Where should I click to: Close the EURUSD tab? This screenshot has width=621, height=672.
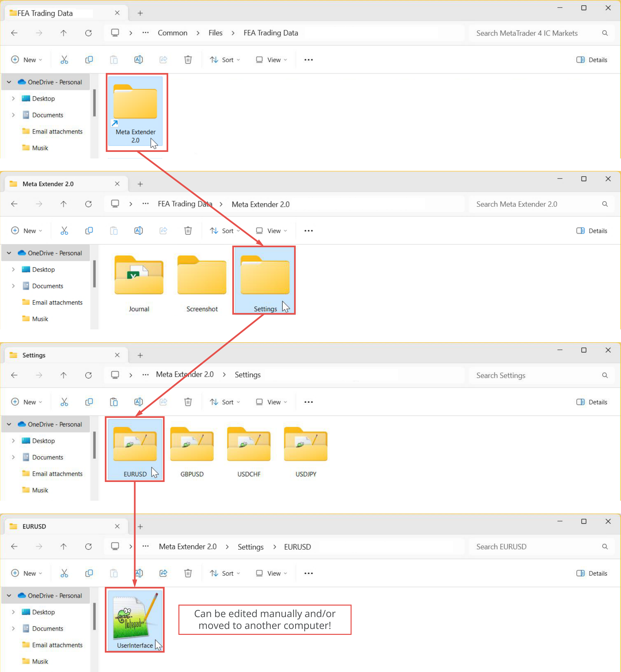(117, 526)
